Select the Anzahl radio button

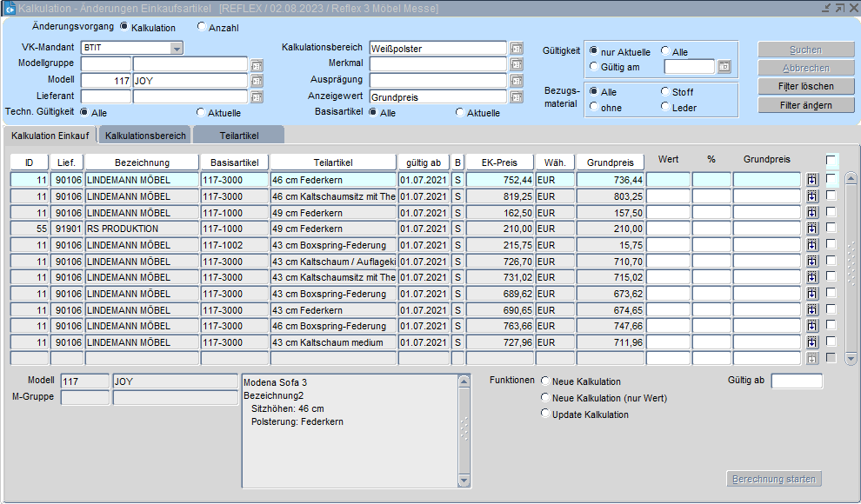[x=202, y=27]
